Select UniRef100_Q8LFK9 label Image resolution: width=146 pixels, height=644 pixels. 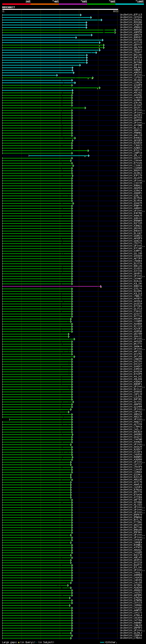click(131, 48)
